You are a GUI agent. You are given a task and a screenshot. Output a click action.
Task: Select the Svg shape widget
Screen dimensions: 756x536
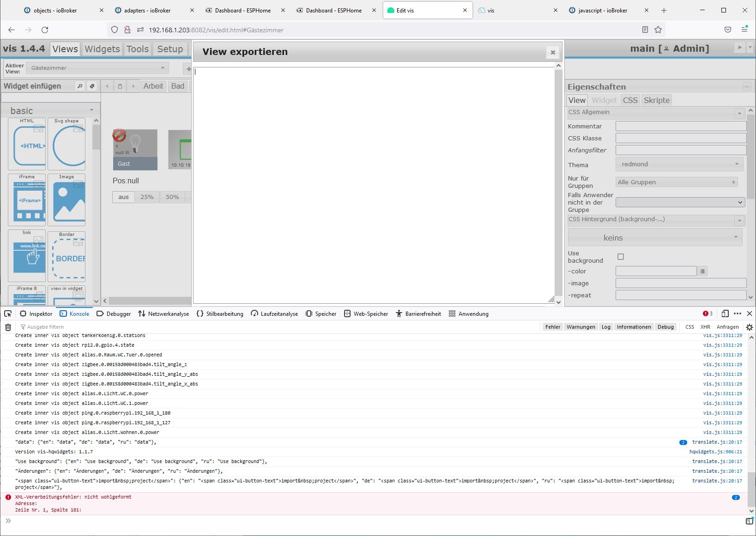click(x=67, y=145)
